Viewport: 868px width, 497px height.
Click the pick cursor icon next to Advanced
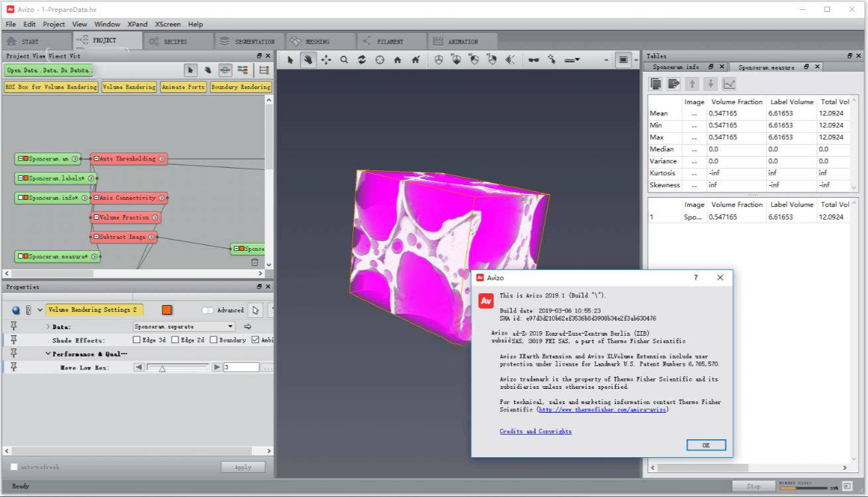click(255, 310)
